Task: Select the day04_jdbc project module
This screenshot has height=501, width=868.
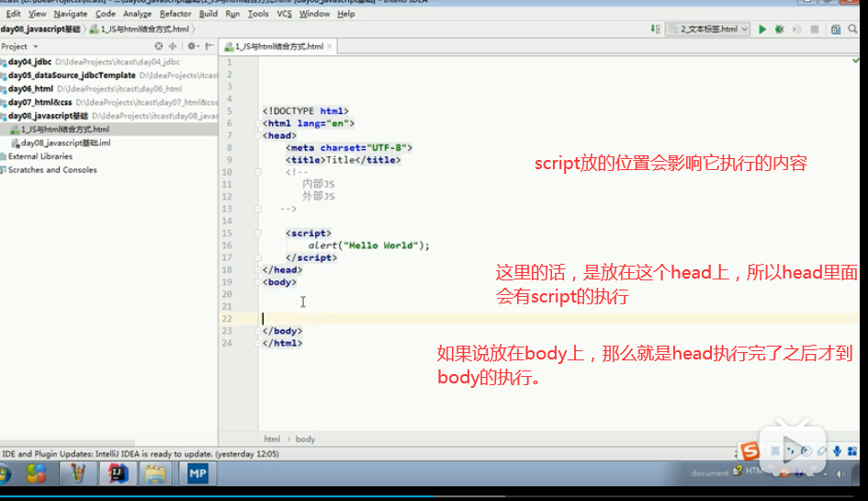Action: click(x=30, y=63)
